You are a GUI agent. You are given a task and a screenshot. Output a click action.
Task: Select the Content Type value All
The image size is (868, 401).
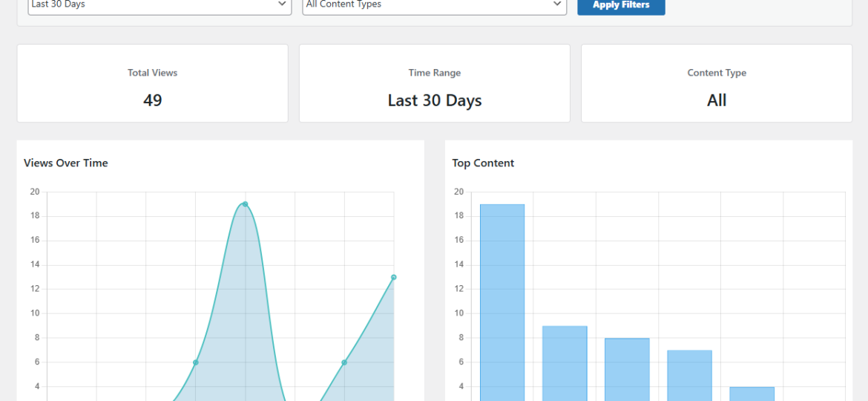click(717, 100)
